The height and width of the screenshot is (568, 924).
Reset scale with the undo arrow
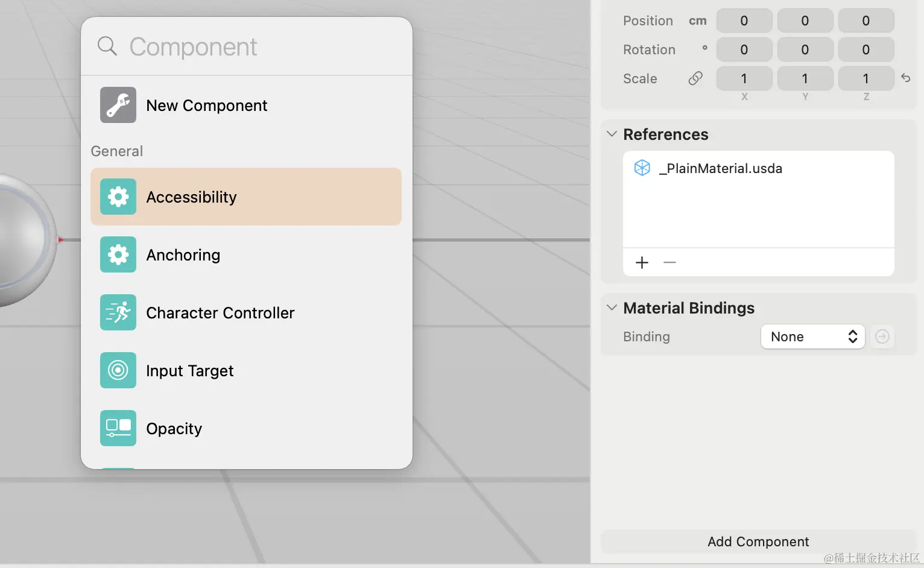(x=905, y=78)
